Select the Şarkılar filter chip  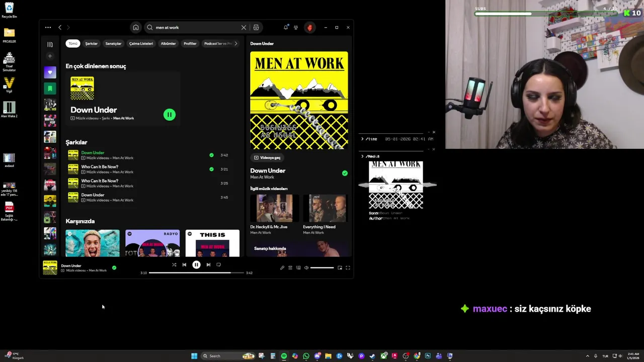coord(92,43)
